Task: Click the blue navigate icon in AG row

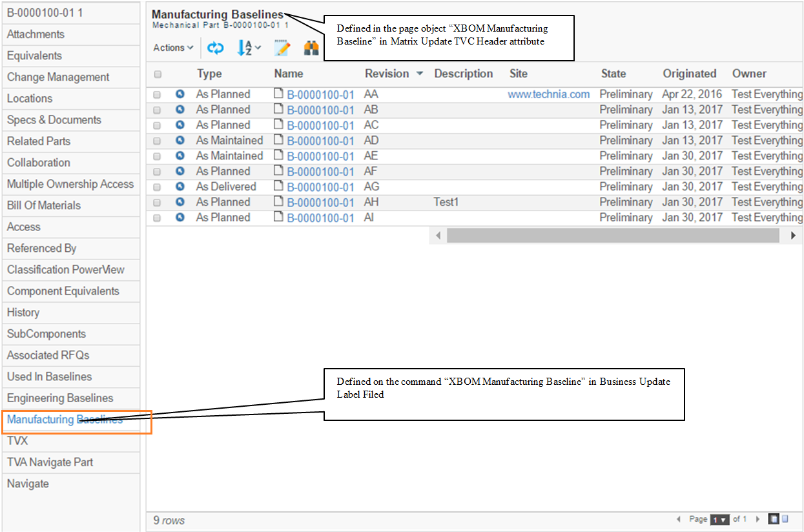Action: pyautogui.click(x=180, y=187)
